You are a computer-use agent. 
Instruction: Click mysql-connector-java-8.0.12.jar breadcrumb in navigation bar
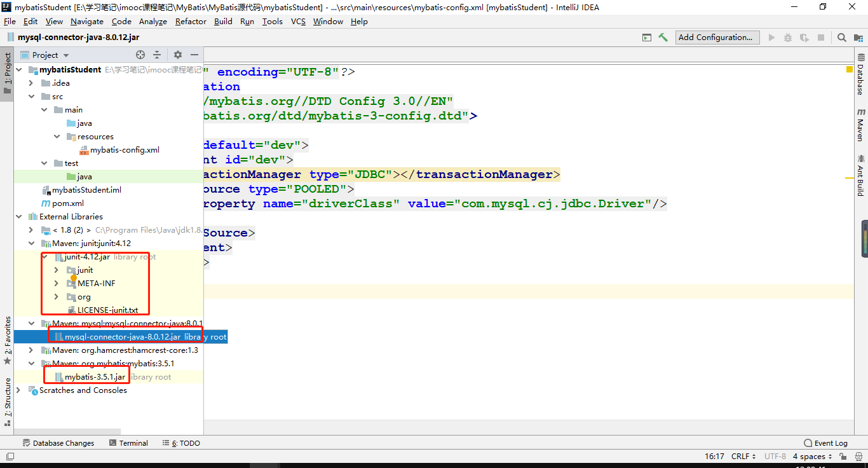[x=72, y=38]
